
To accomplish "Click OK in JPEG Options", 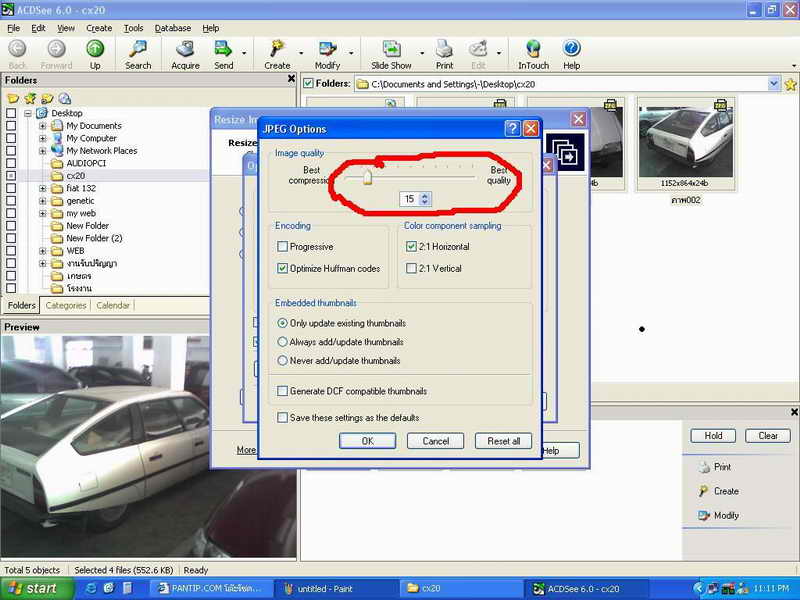I will tap(367, 441).
